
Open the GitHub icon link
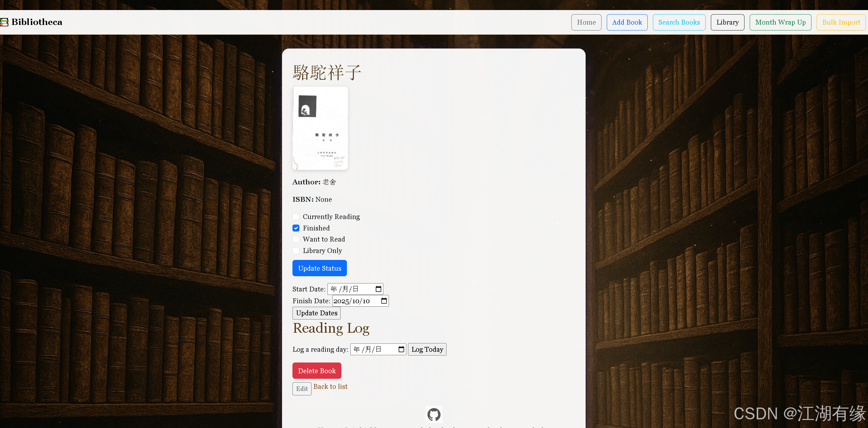click(434, 414)
